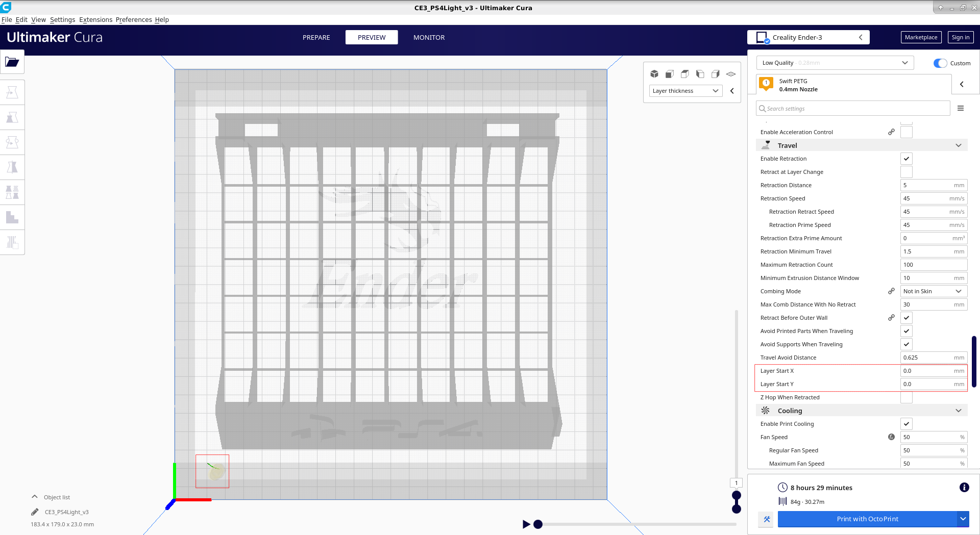Check Retract at Layer Change checkbox
Viewport: 980px width, 535px height.
[906, 172]
